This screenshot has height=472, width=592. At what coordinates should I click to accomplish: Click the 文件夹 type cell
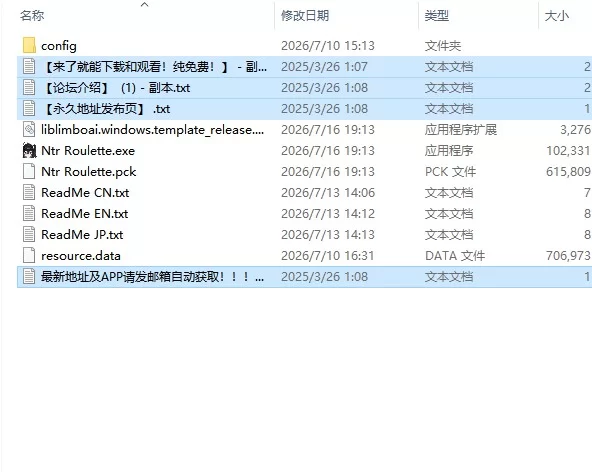coord(443,46)
